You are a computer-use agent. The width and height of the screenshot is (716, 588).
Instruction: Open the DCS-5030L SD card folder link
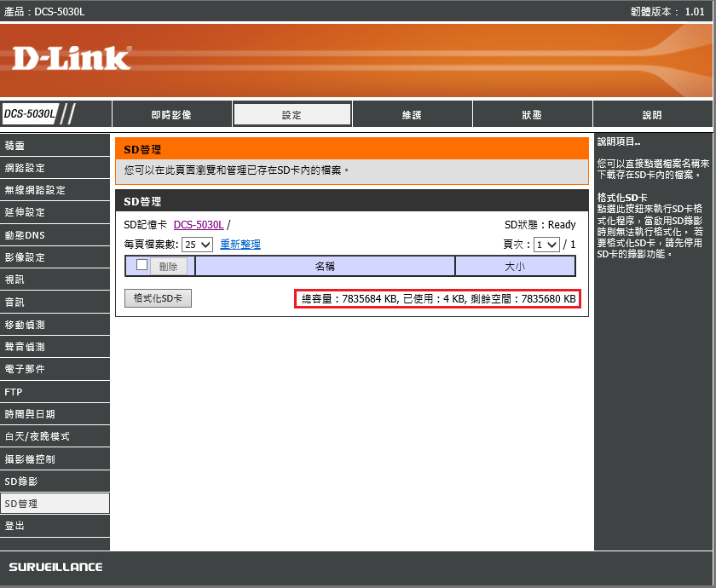click(199, 225)
